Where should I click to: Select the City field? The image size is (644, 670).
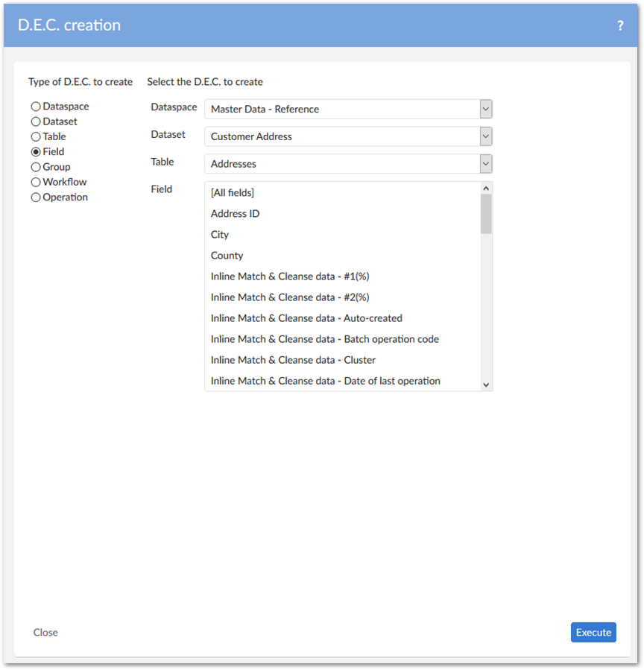220,235
